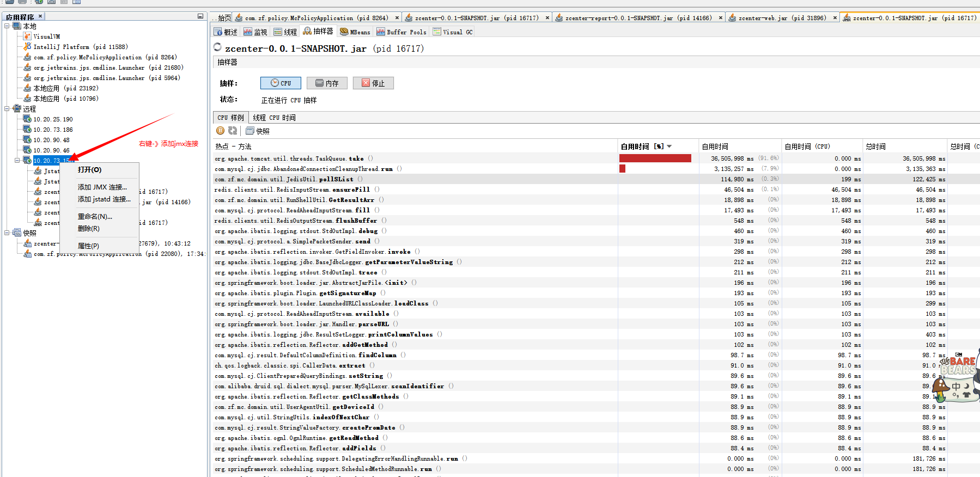Click the snapshot icon of the 17:34 McPolicyApplication entry
The image size is (980, 477).
click(x=27, y=254)
